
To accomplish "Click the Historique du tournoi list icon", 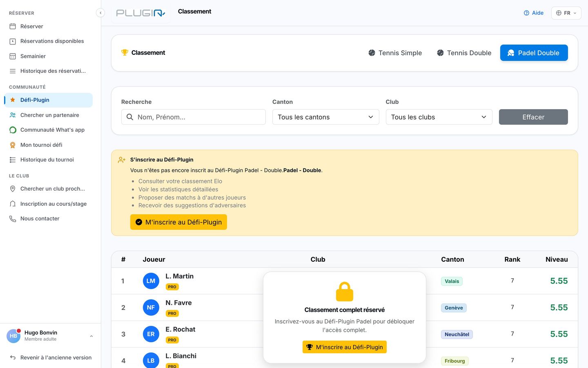I will (13, 160).
